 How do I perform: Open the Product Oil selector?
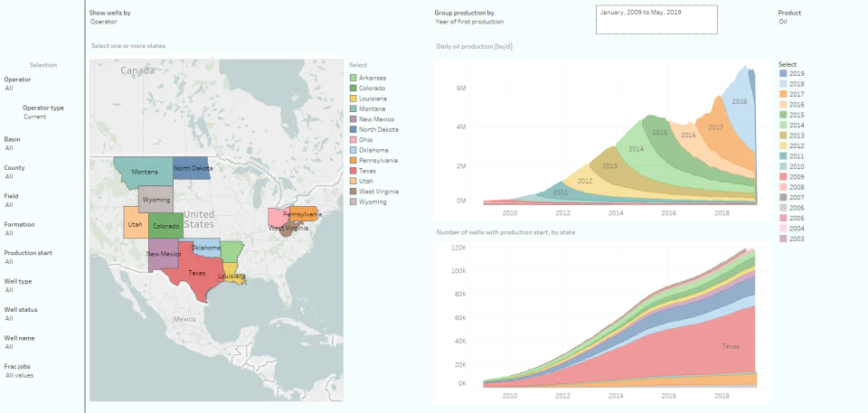pyautogui.click(x=789, y=17)
